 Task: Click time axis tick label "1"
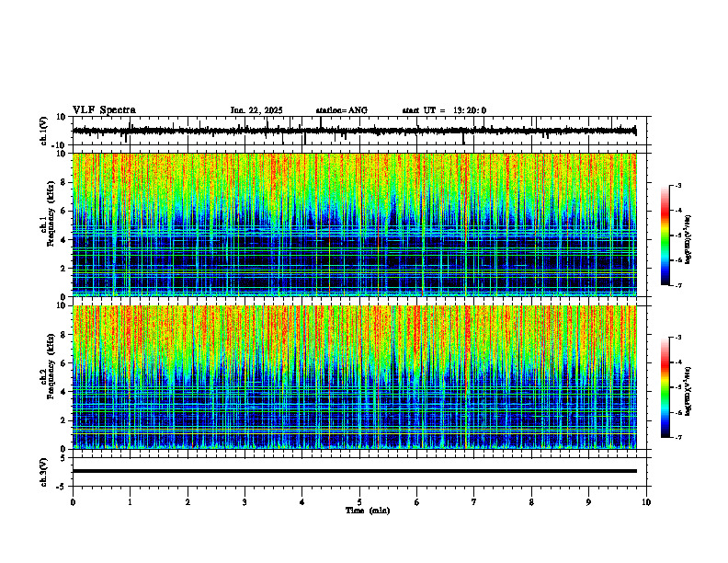[x=130, y=502]
